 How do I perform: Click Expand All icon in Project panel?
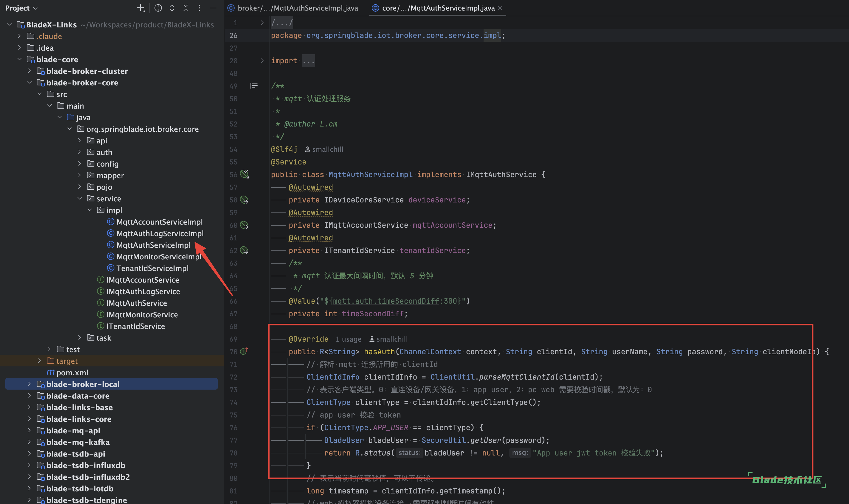coord(172,8)
